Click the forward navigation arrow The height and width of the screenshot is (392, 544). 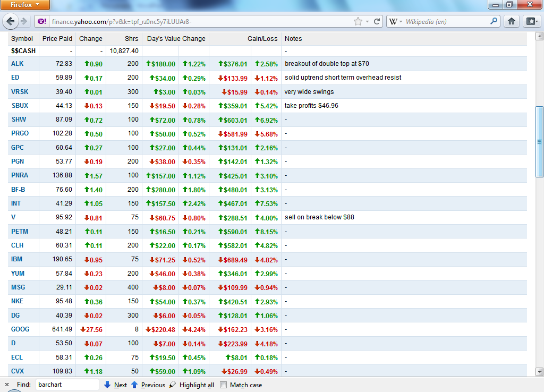[x=23, y=21]
